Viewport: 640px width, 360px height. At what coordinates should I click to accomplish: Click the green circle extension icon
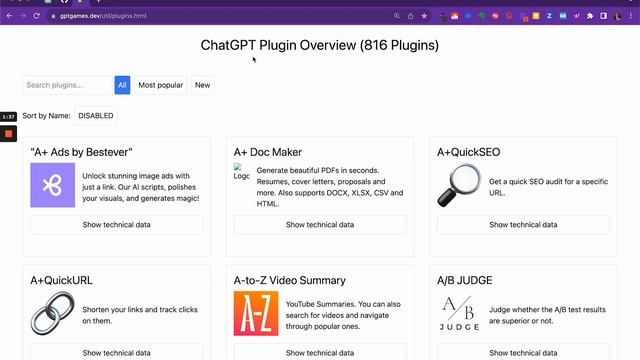(482, 16)
